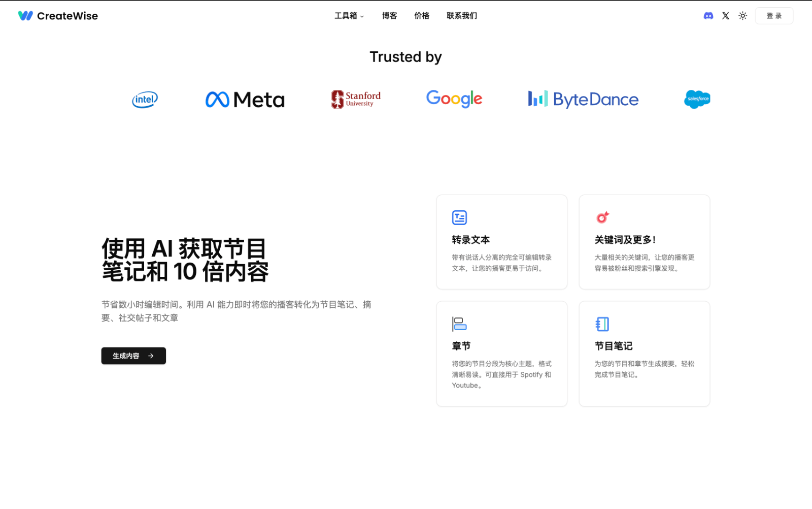Click the notebook icon in 节目笔记 card
This screenshot has height=509, width=812.
602,324
